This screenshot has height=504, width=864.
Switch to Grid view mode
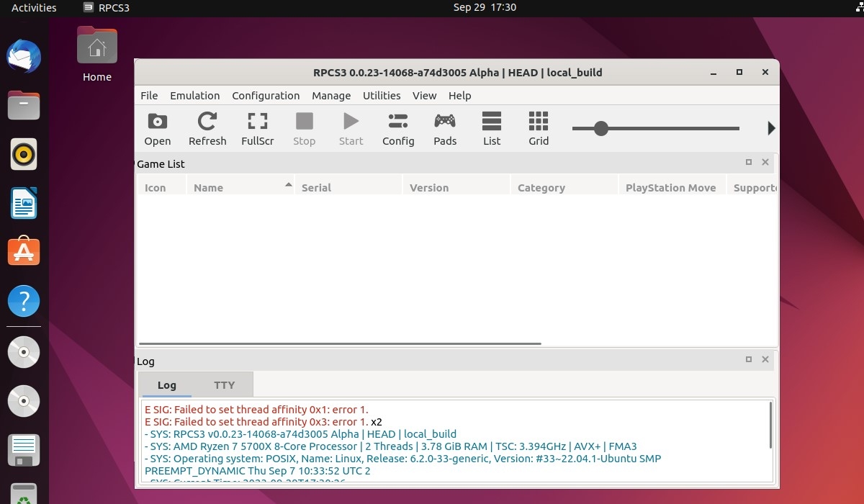[539, 129]
